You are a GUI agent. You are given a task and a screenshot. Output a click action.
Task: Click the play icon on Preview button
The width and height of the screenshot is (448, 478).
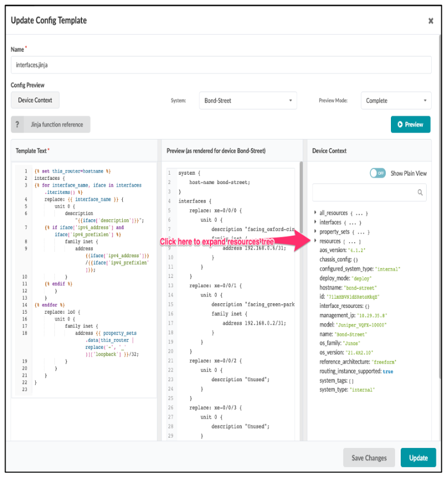[400, 124]
